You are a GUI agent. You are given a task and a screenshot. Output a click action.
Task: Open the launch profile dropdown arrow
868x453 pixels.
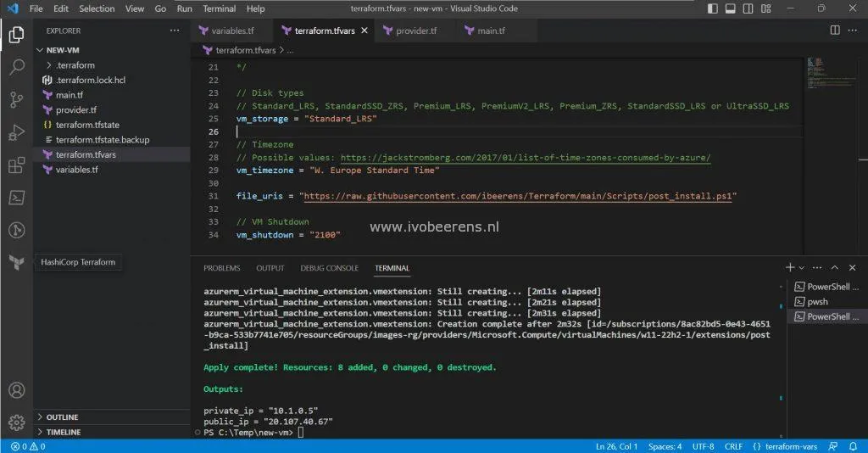802,268
